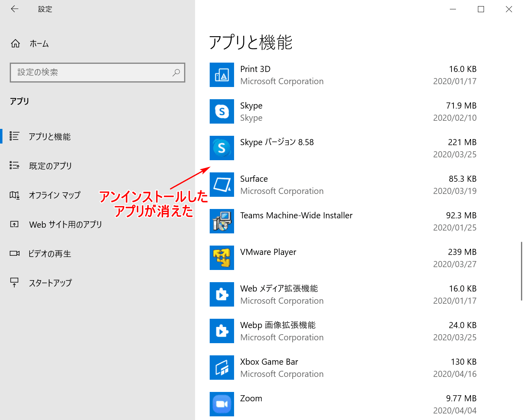
Task: Select the Xbox Game Bar name
Action: pyautogui.click(x=269, y=362)
